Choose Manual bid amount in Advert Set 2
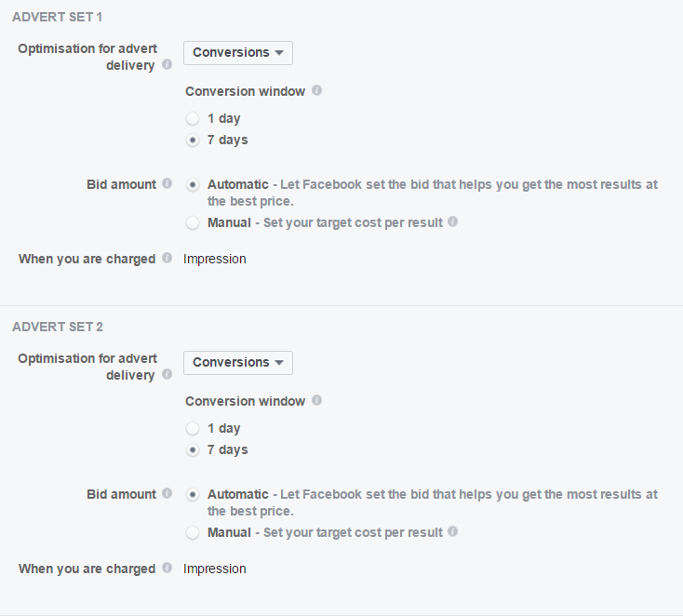This screenshot has height=616, width=683. tap(193, 532)
